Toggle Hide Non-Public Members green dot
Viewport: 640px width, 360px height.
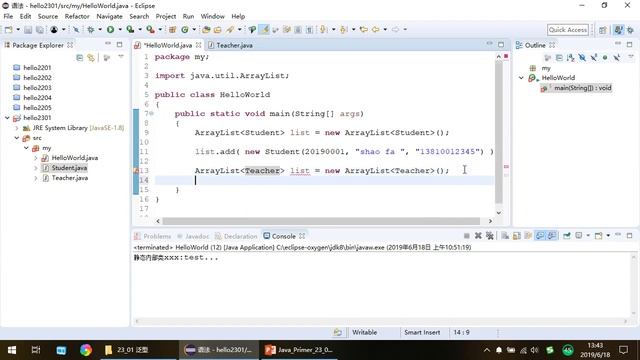click(x=605, y=58)
